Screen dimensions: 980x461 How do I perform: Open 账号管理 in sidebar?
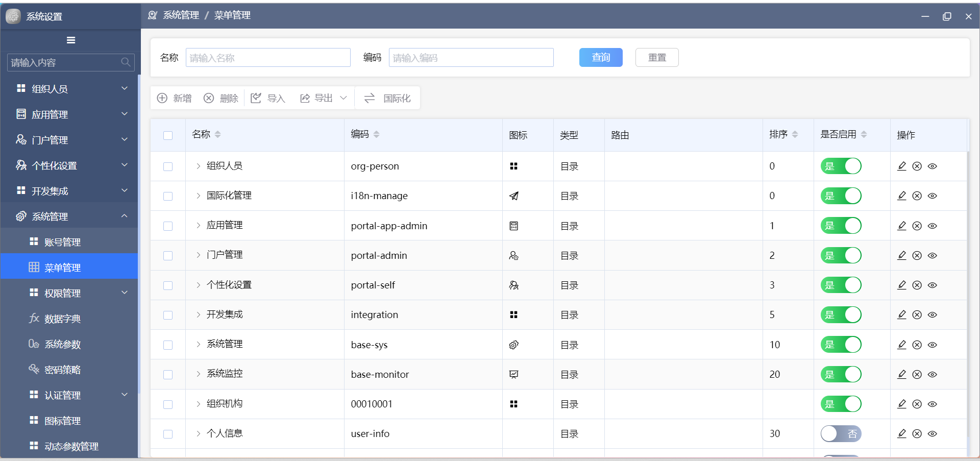click(x=70, y=241)
